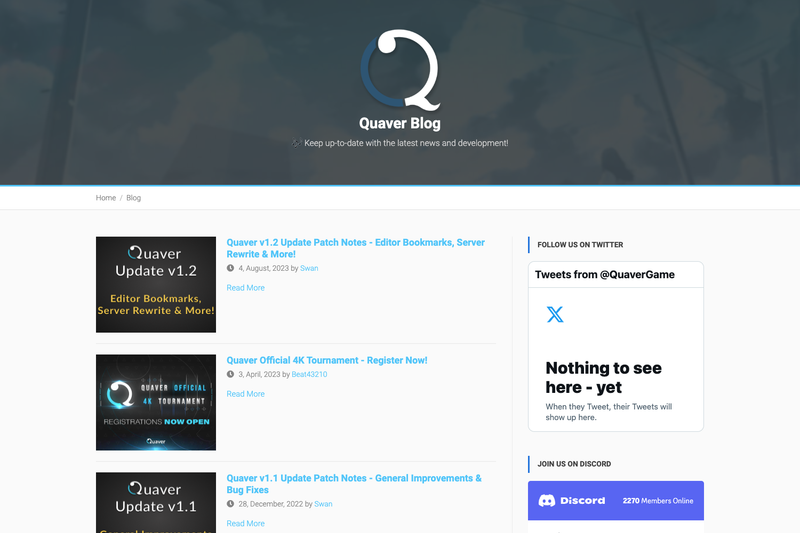The height and width of the screenshot is (533, 800).
Task: Click 'When they Tweet' message text
Action: point(609,412)
